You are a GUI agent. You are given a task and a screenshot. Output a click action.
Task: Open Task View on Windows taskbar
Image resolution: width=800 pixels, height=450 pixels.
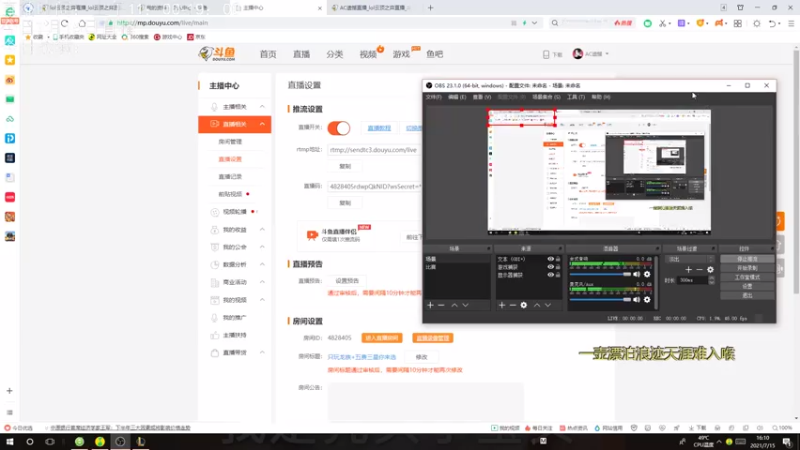(x=49, y=442)
